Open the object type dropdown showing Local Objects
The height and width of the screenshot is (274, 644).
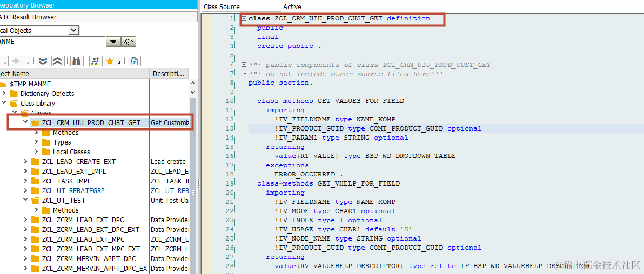[73, 30]
